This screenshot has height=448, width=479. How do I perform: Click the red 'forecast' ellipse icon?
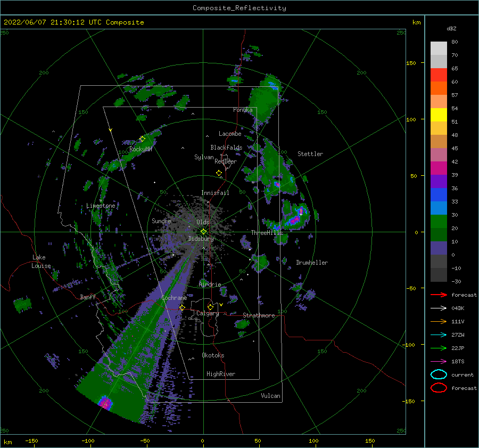pyautogui.click(x=439, y=388)
